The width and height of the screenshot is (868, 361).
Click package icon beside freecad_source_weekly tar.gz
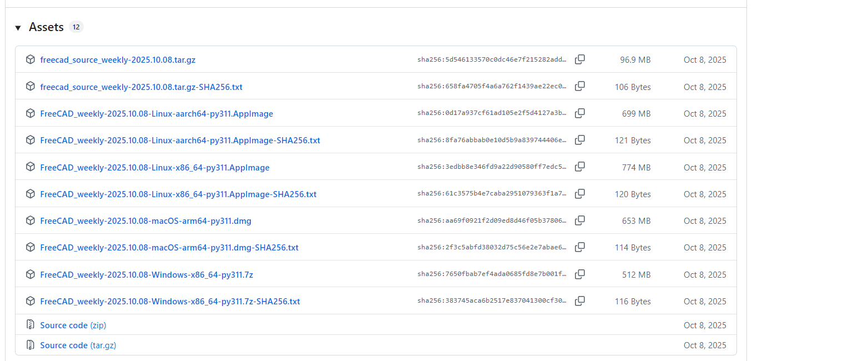tap(31, 59)
